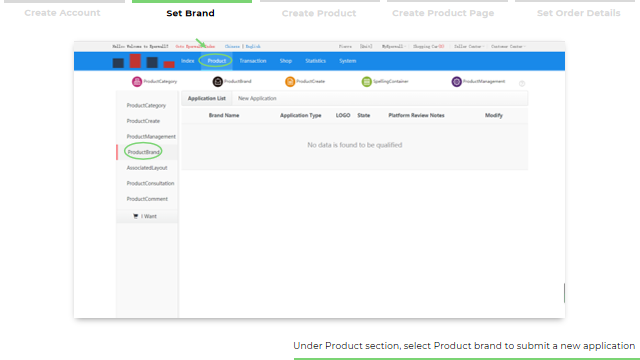Click the Brand Name column header
This screenshot has width=640, height=360.
224,116
